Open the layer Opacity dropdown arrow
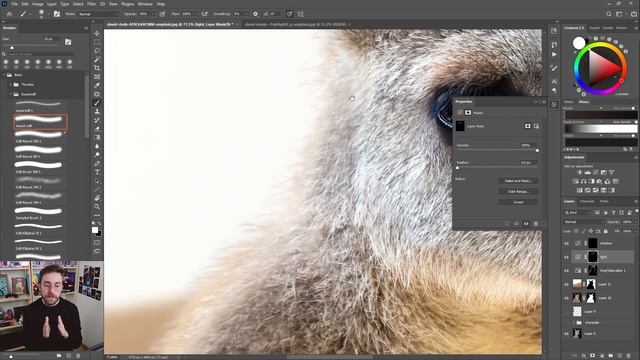The image size is (640, 360). [635, 222]
